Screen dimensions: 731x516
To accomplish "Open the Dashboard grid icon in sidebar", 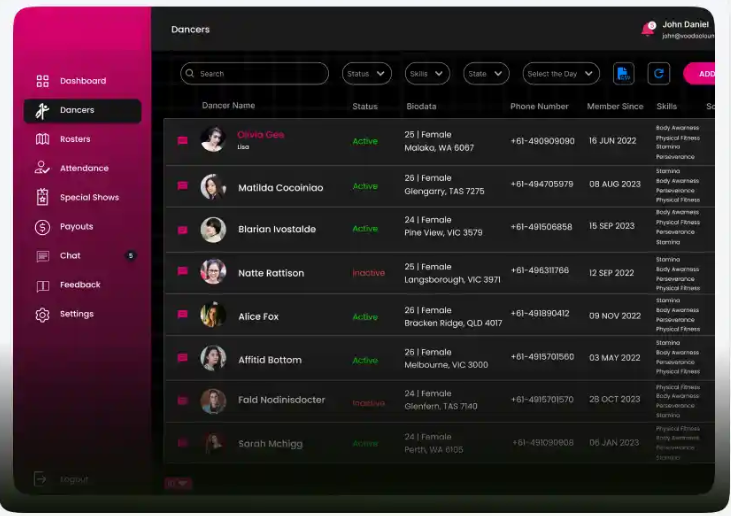I will coord(42,81).
